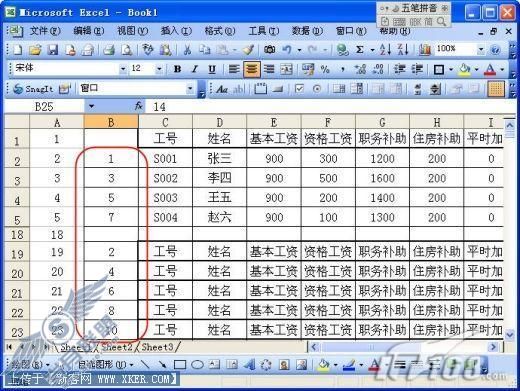The width and height of the screenshot is (520, 391).
Task: Toggle Align Right
Action: click(x=269, y=69)
